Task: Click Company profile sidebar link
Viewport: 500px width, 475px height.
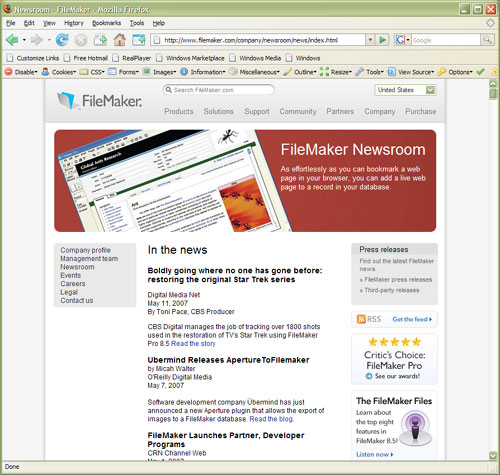Action: pyautogui.click(x=85, y=250)
